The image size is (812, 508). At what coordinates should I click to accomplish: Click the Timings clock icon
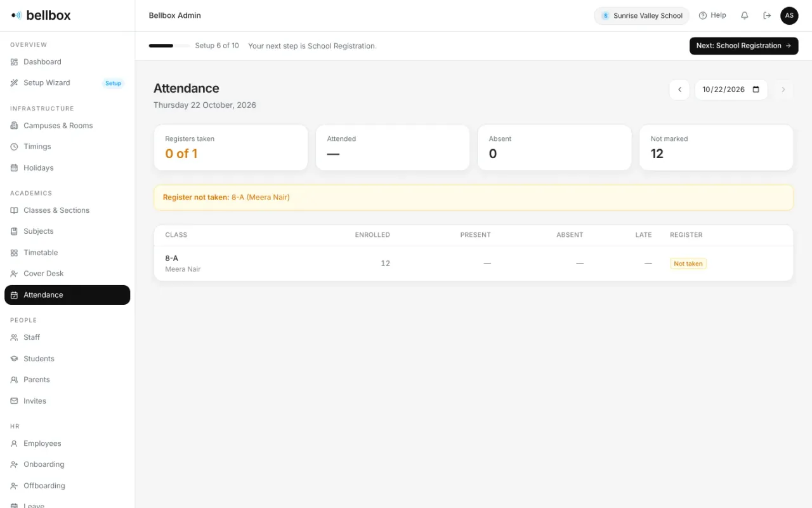click(14, 147)
